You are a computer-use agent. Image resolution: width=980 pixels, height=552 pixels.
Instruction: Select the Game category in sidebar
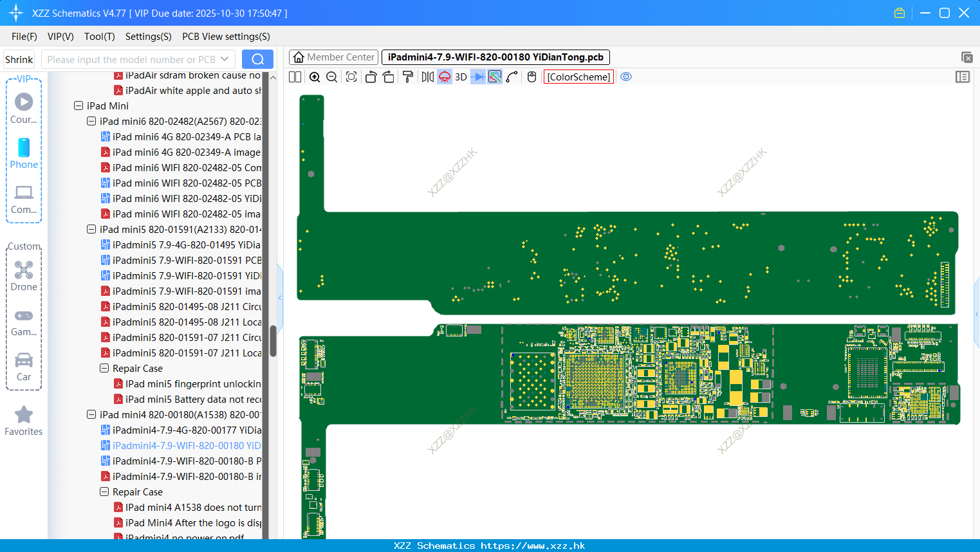click(24, 322)
